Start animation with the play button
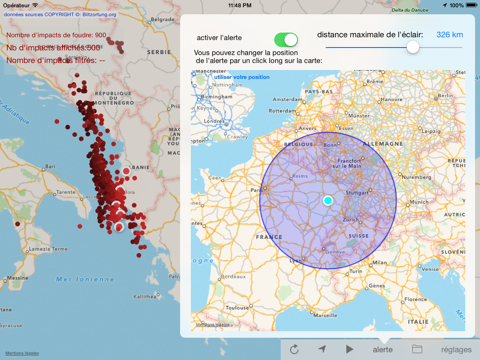The width and height of the screenshot is (480, 360). pyautogui.click(x=349, y=349)
